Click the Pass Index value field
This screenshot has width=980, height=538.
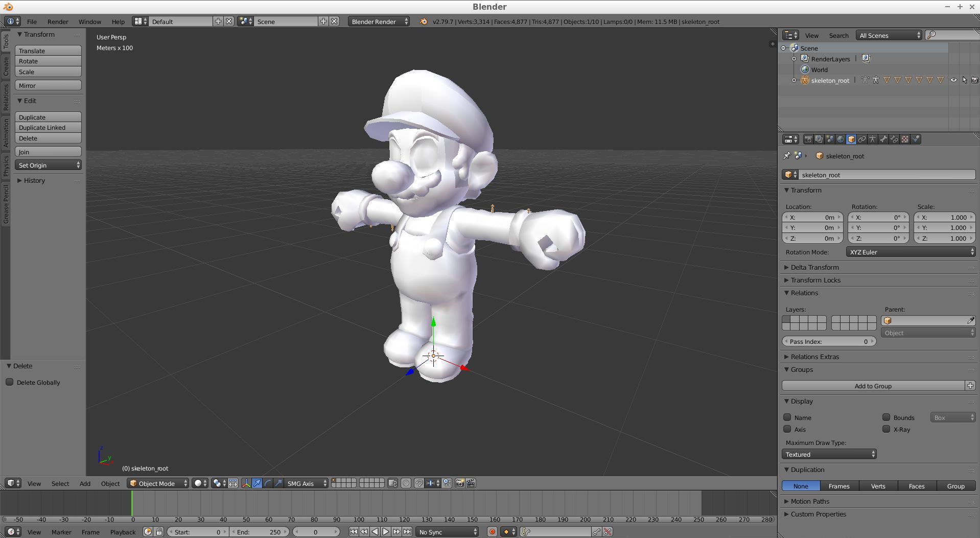[829, 341]
